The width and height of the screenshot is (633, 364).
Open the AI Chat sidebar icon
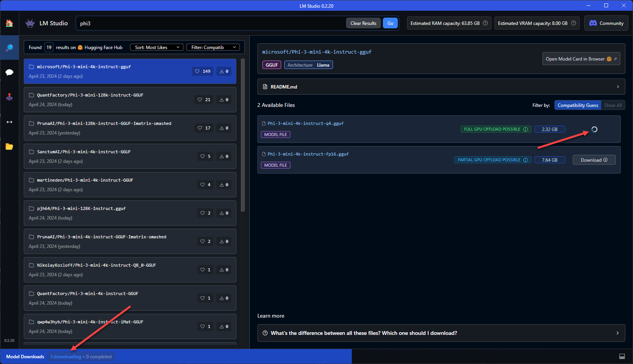[9, 72]
